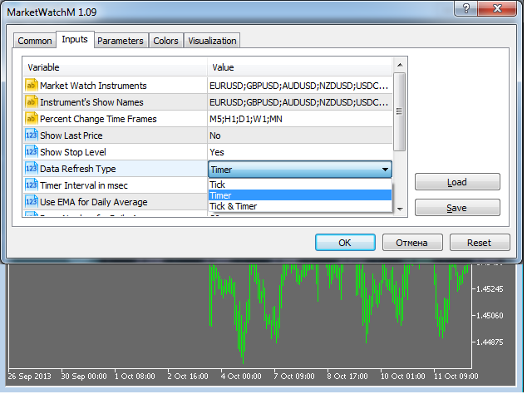
Task: Click the vertical scrollbar thumb of inputs list
Action: coord(400,111)
